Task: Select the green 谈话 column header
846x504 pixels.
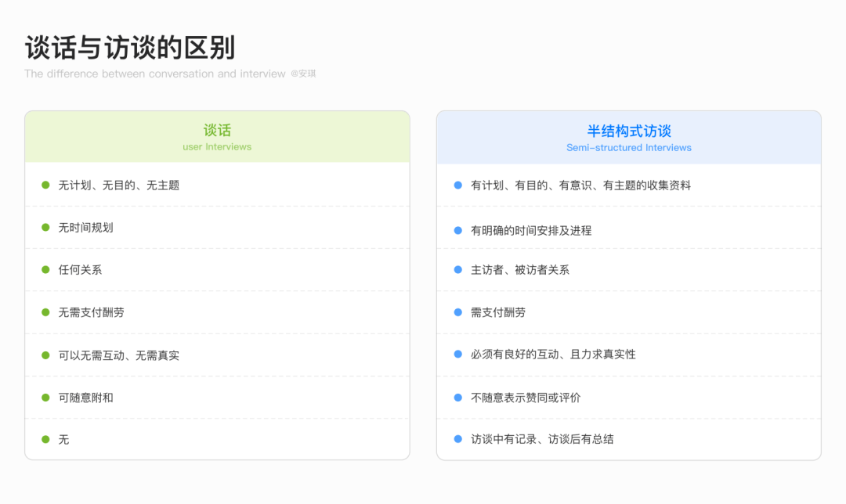Action: [217, 137]
